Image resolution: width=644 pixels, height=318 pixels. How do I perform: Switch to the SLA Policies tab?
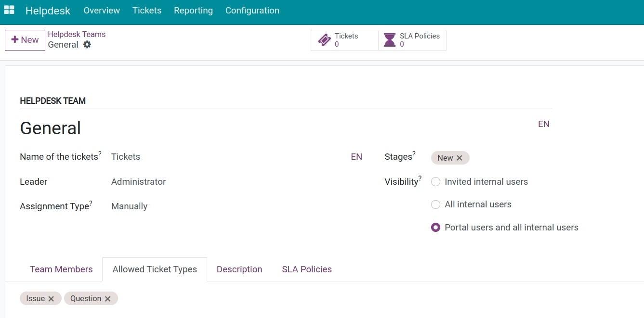(x=307, y=269)
